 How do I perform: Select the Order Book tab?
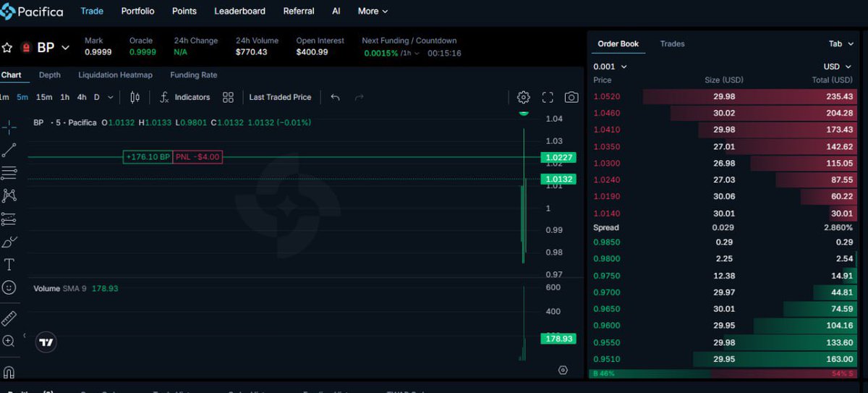[618, 44]
